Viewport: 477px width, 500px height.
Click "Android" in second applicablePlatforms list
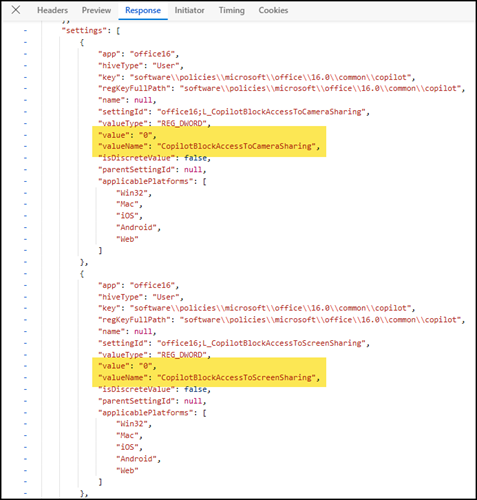point(139,459)
